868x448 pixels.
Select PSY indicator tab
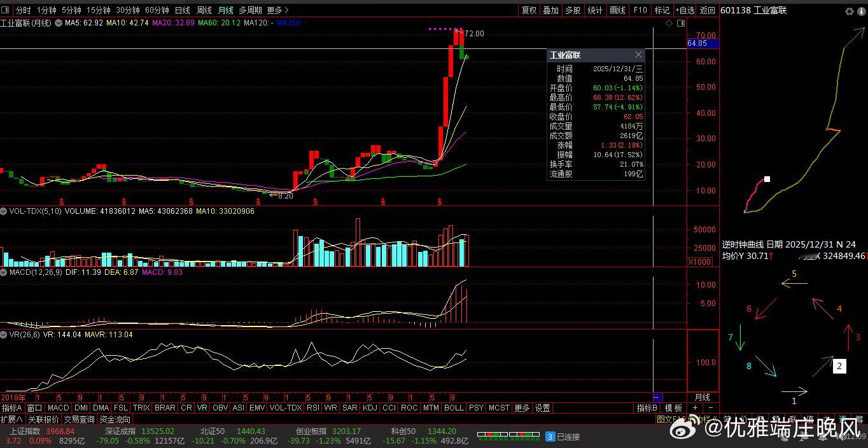476,408
